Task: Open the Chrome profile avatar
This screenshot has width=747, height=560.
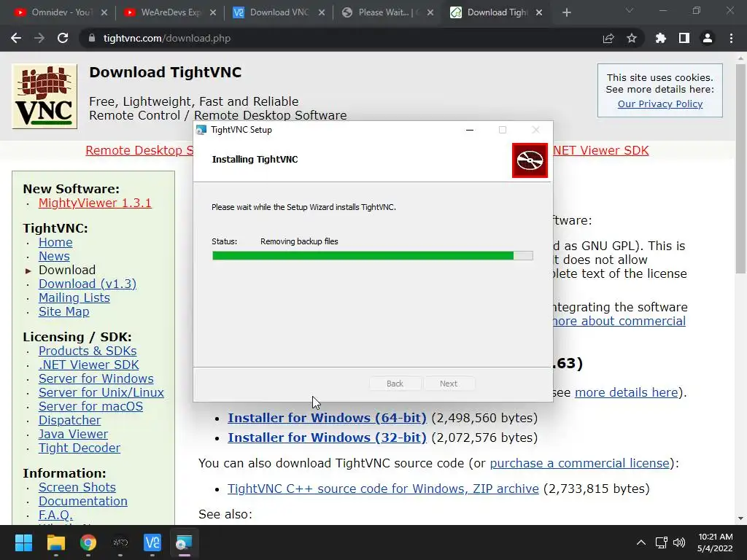Action: point(708,38)
